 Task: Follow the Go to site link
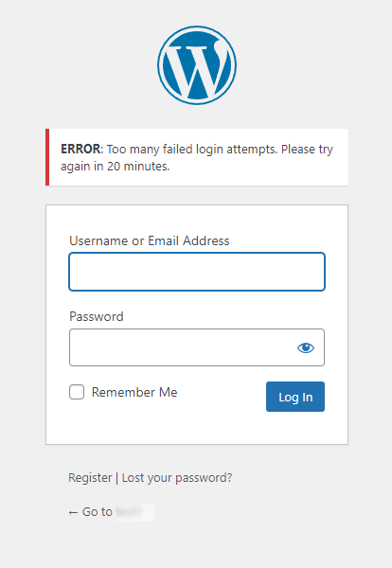click(x=111, y=512)
